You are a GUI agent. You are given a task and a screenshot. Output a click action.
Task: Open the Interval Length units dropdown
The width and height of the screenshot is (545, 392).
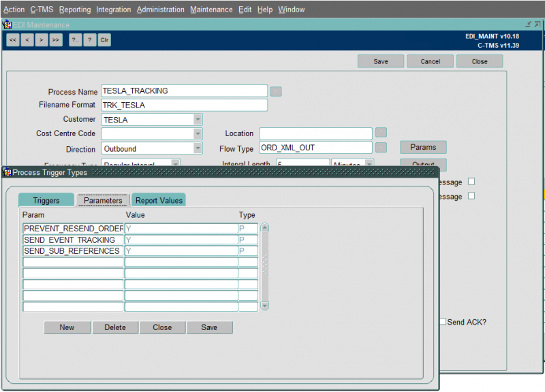click(x=369, y=163)
